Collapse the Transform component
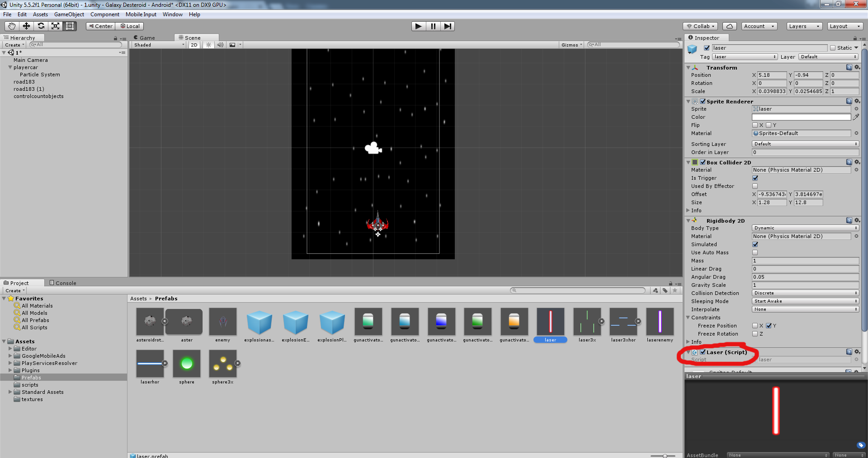 coord(688,67)
